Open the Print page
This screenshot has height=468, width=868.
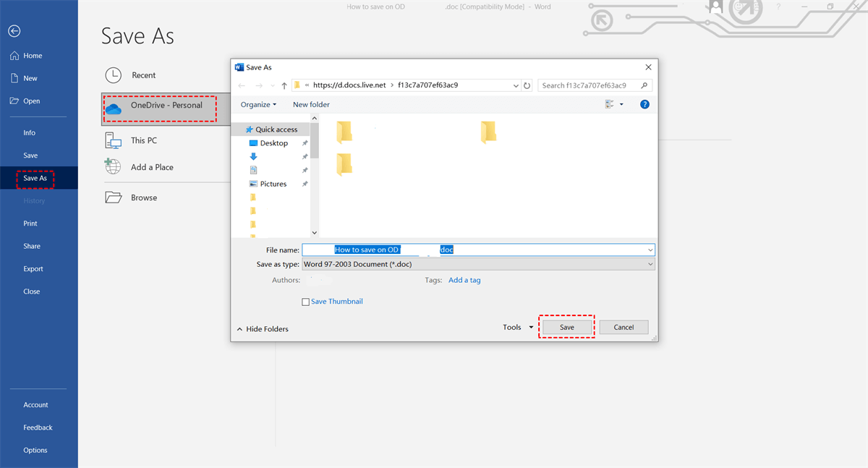pos(30,224)
